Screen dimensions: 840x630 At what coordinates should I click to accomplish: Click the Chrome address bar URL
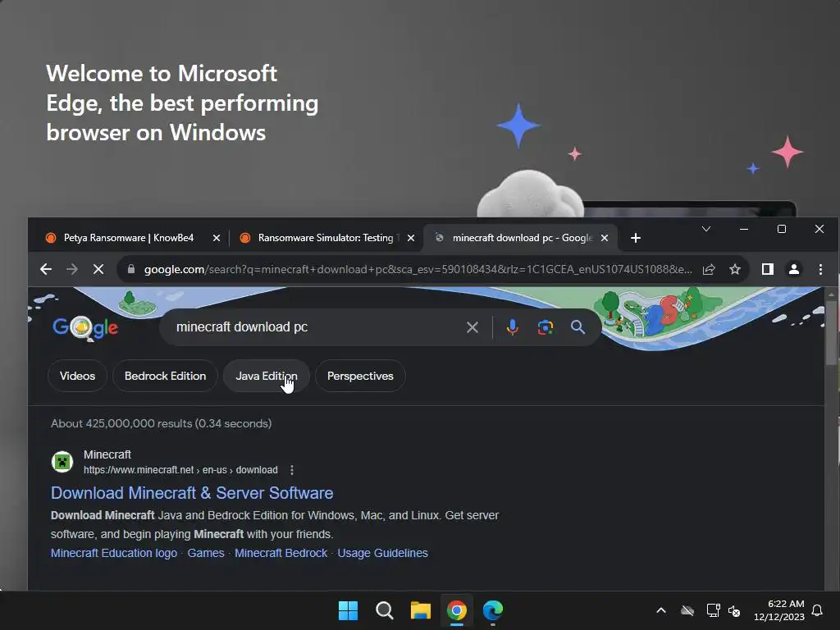(x=418, y=269)
